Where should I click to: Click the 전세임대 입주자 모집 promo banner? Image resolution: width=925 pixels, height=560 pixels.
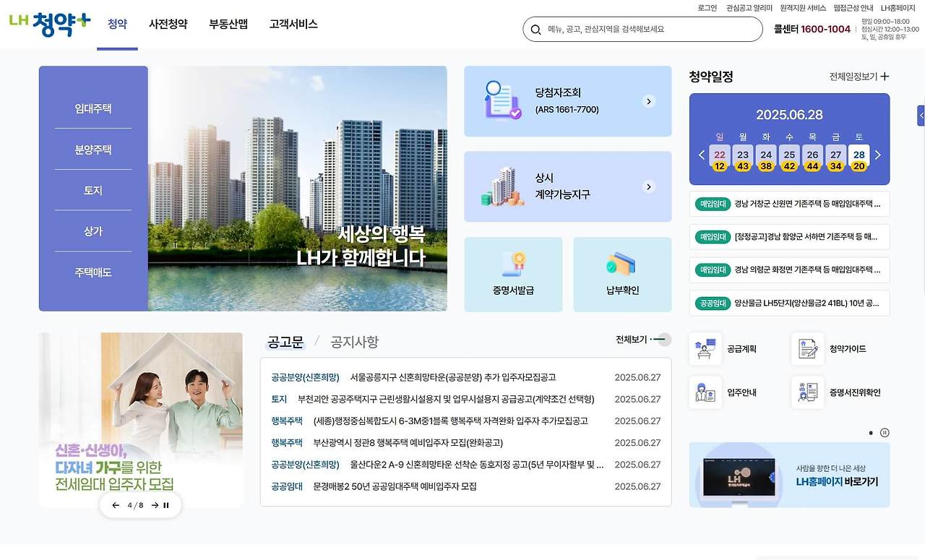tap(141, 419)
